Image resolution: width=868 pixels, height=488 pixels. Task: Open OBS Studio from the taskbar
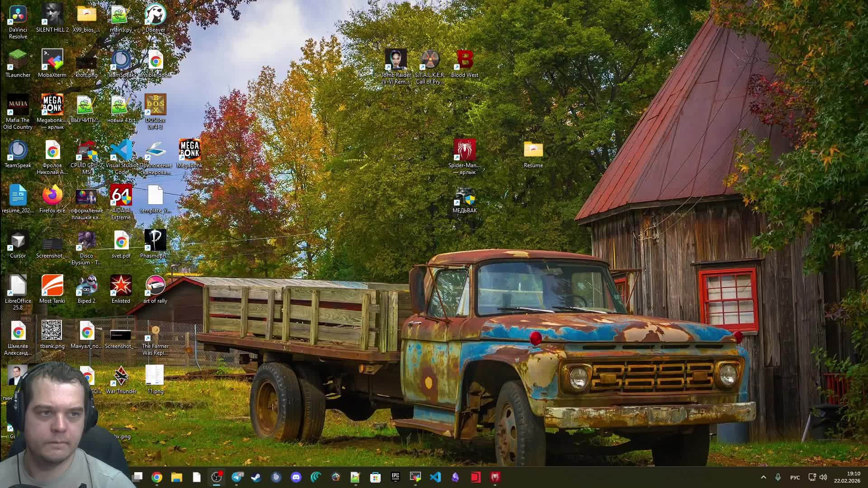click(217, 477)
